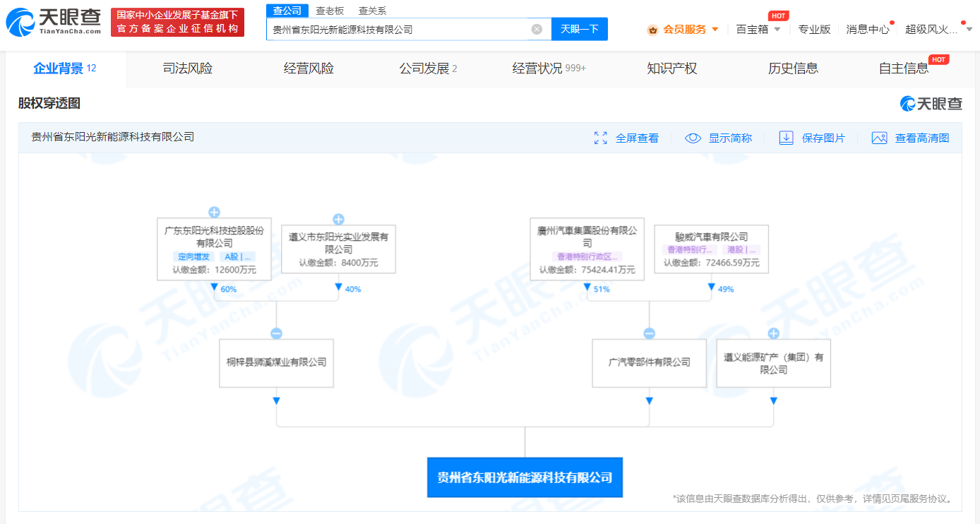The width and height of the screenshot is (980, 524).
Task: Clear the search box with the X icon
Action: coord(537,30)
